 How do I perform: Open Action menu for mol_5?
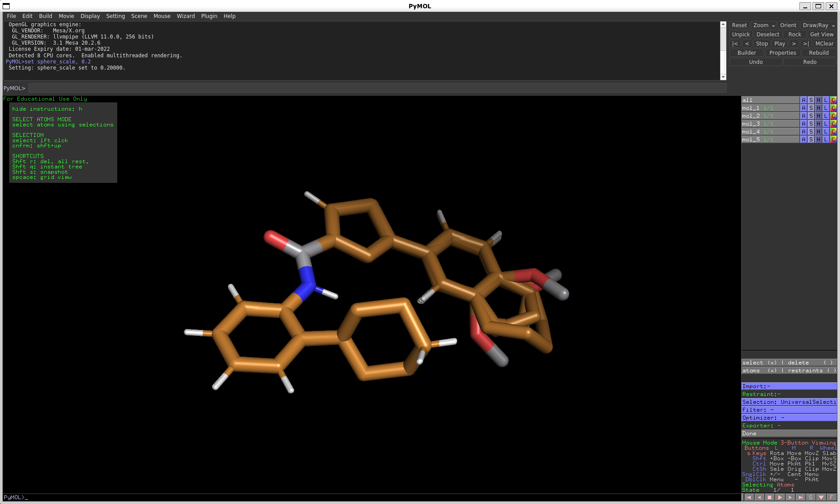(803, 140)
